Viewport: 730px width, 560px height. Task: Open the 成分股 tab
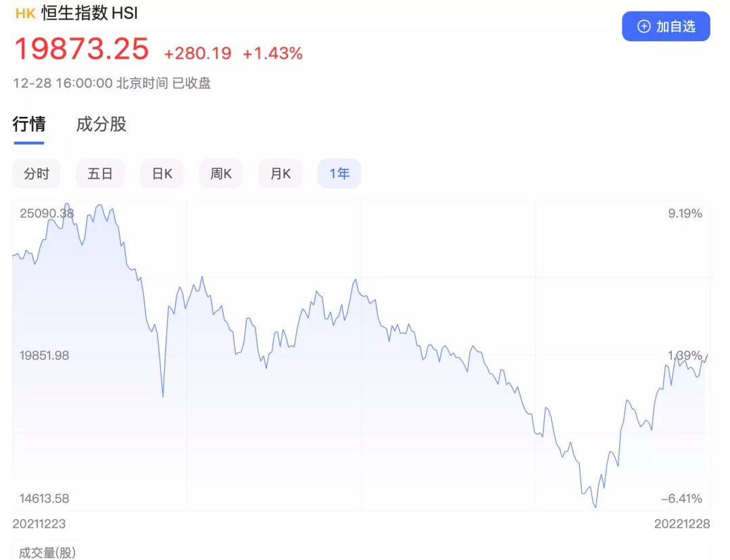click(101, 124)
